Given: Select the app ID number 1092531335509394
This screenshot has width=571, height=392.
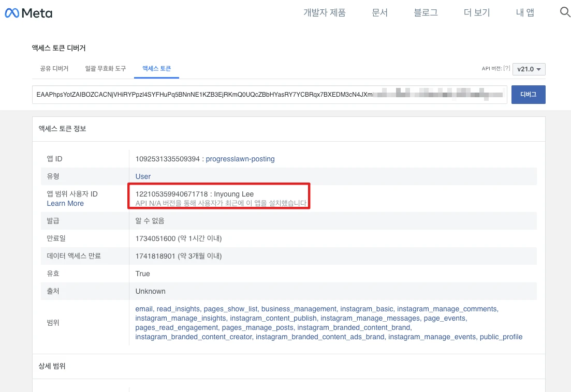Looking at the screenshot, I should coord(168,159).
